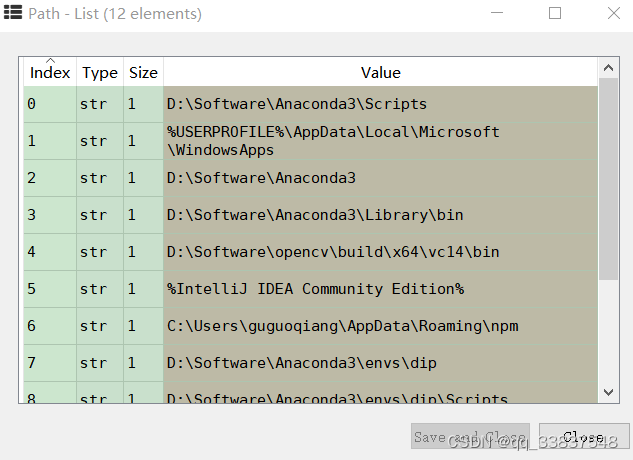Image resolution: width=633 pixels, height=460 pixels.
Task: Select the %IntelliJ IDEA Community Edition% value
Action: [x=380, y=289]
